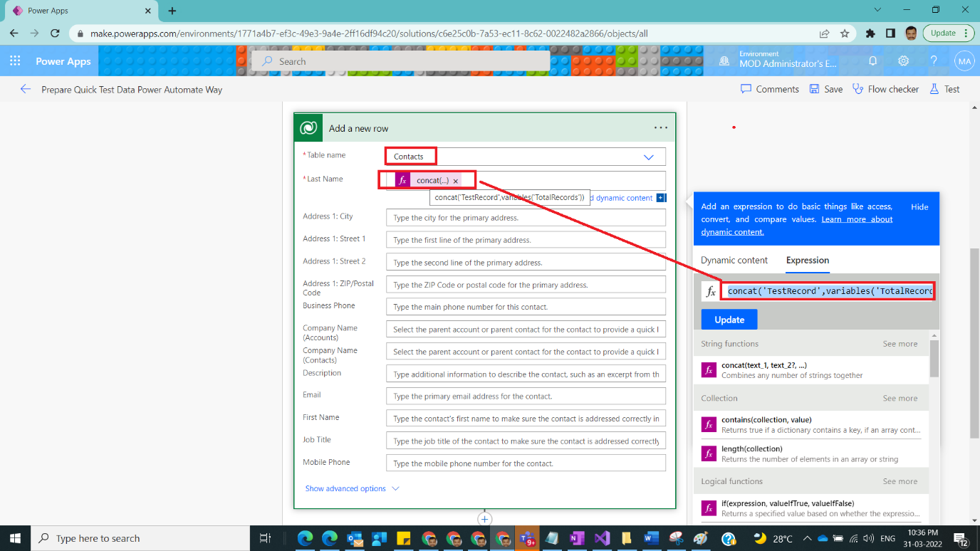The image size is (980, 551).
Task: Click the Save floppy disk icon
Action: click(x=814, y=88)
